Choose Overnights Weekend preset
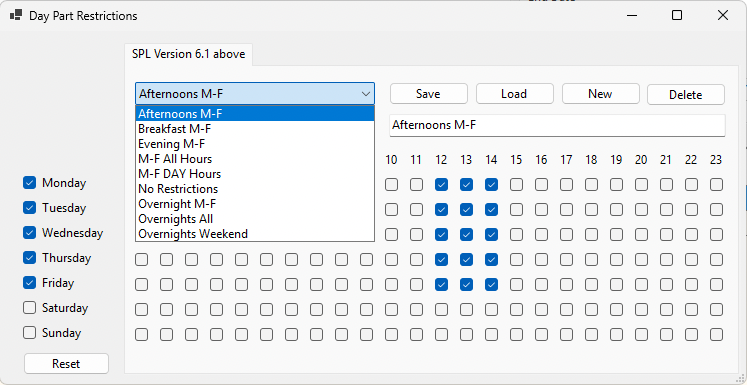Image resolution: width=747 pixels, height=385 pixels. pyautogui.click(x=255, y=234)
